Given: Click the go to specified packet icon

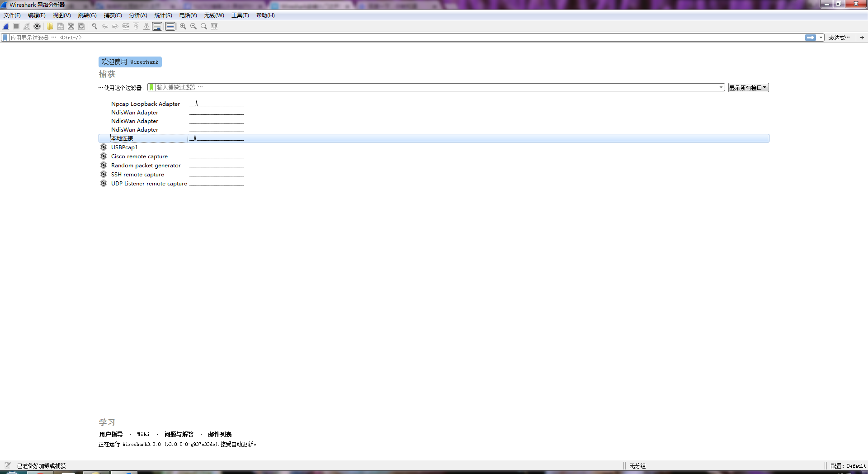Looking at the screenshot, I should 126,26.
